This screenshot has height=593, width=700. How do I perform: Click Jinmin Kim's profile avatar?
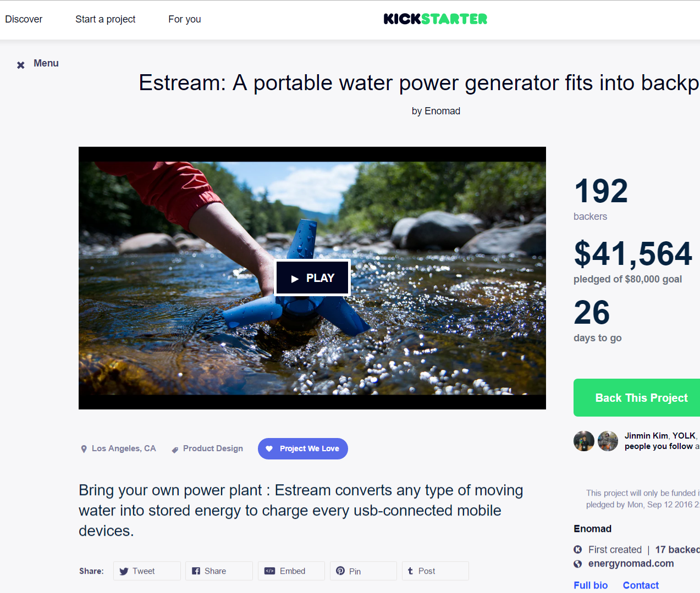[x=583, y=441]
